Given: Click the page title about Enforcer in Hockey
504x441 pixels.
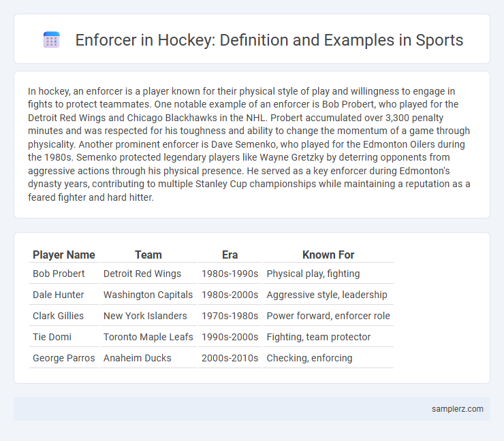Looking at the screenshot, I should [269, 40].
